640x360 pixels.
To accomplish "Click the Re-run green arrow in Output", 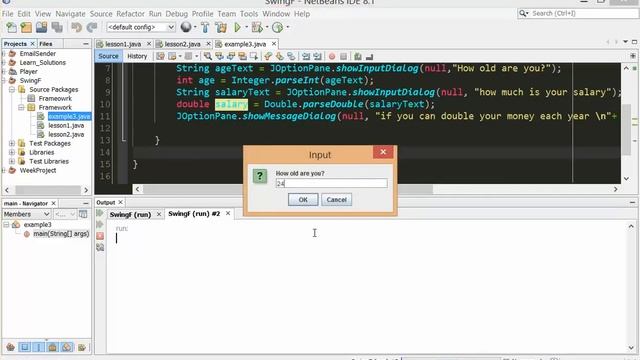I will click(100, 213).
